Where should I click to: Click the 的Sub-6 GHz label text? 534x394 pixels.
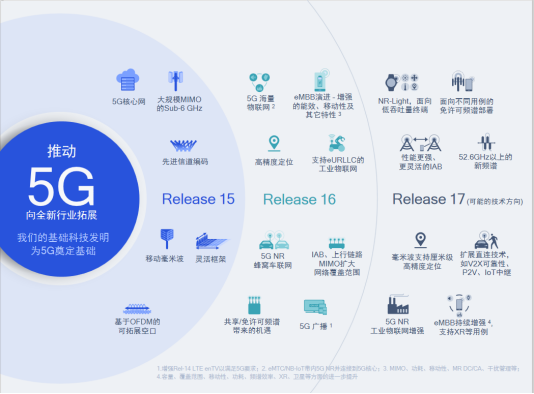point(179,108)
